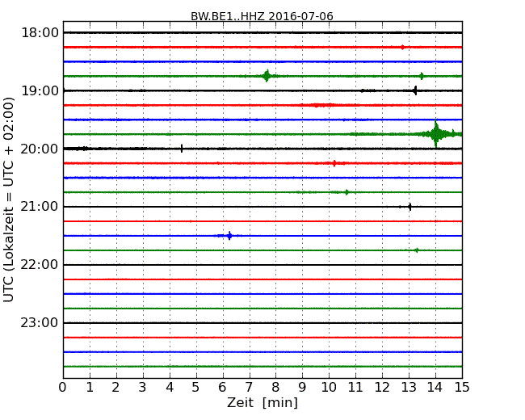The height and width of the screenshot is (420, 525).
Task: Click the x-axis tick label 4
Action: (x=170, y=388)
